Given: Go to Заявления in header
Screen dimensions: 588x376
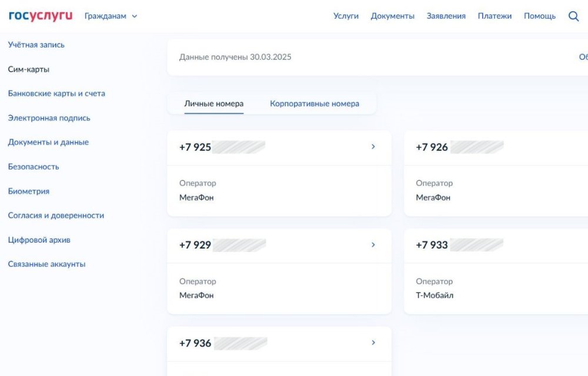Looking at the screenshot, I should [446, 16].
